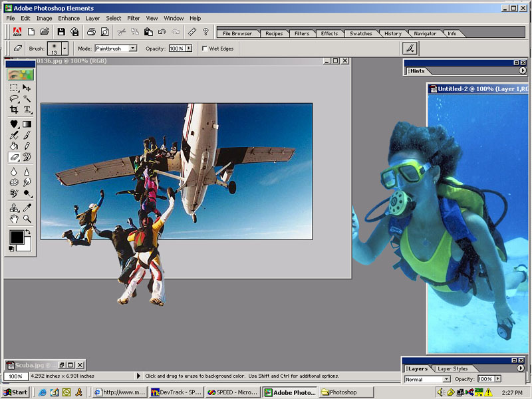This screenshot has height=399, width=532.
Task: Open the layer blend mode Normal dropdown
Action: click(447, 379)
